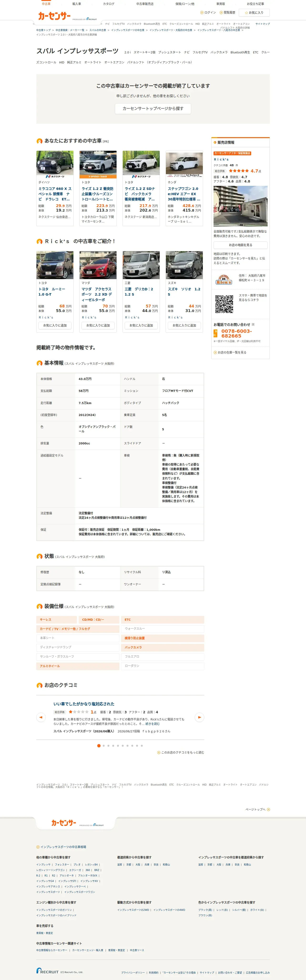Image resolution: width=306 pixels, height=980 pixels.
Task: Add スズキ ソリオ to favorites
Action: tap(184, 325)
